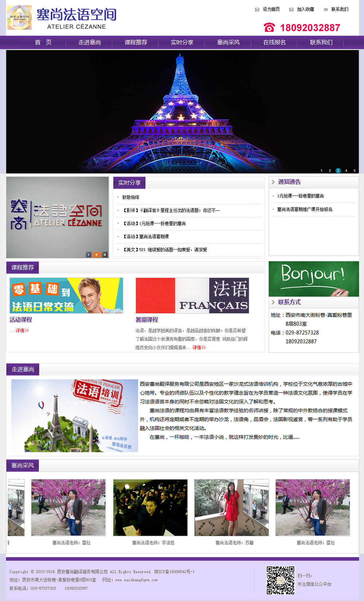
Task: Click the 零基础到法语日常交流 course banner
Action: [x=66, y=295]
